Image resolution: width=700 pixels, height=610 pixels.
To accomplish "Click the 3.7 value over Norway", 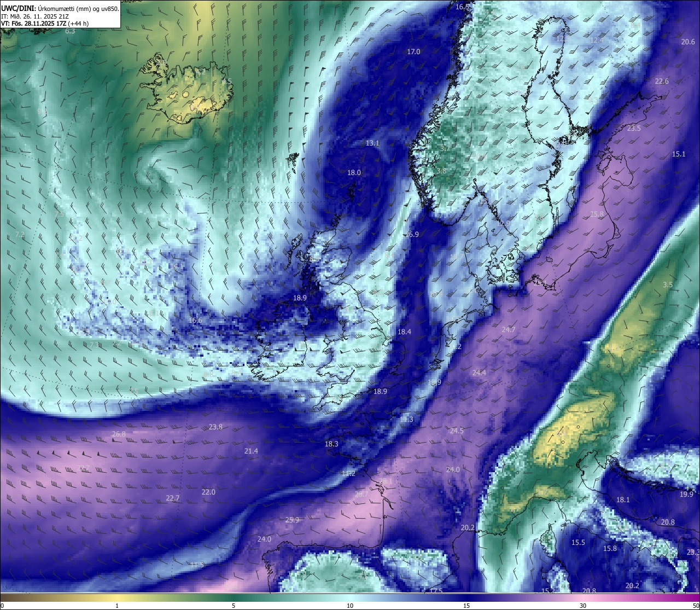I will coord(445,148).
